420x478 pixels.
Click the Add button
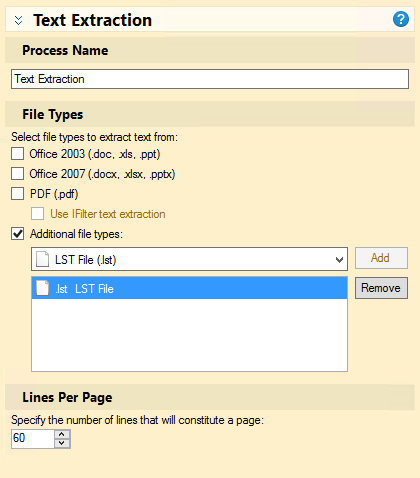[381, 258]
